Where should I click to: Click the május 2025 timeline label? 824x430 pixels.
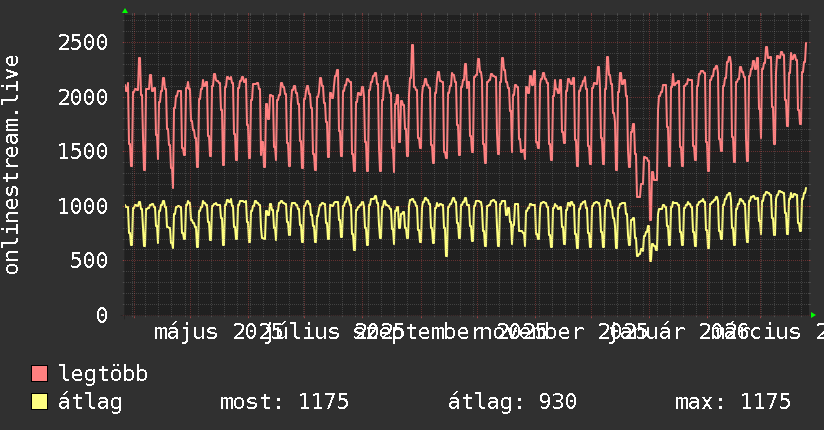(219, 332)
